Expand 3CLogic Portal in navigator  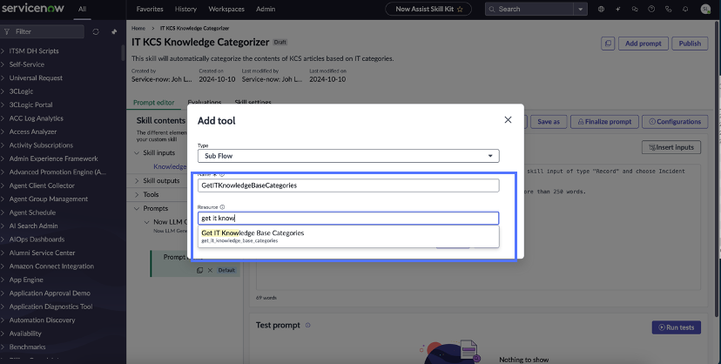coord(30,105)
